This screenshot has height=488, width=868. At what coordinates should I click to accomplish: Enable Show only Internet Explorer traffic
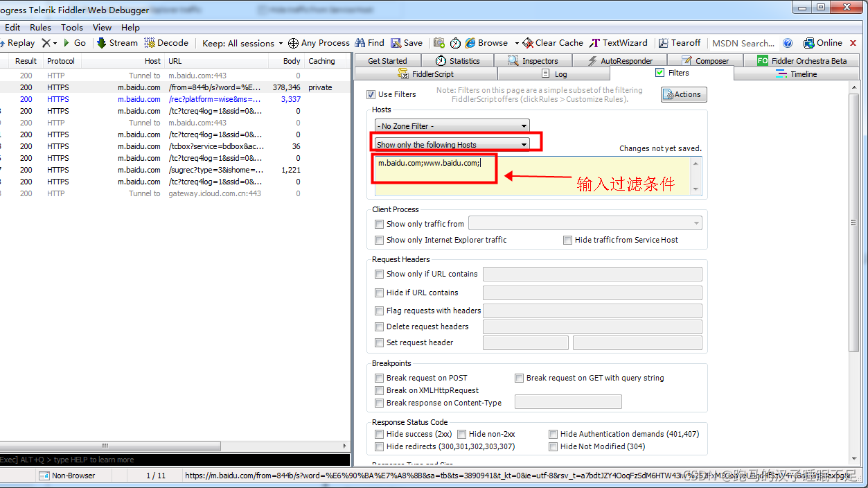(x=379, y=240)
